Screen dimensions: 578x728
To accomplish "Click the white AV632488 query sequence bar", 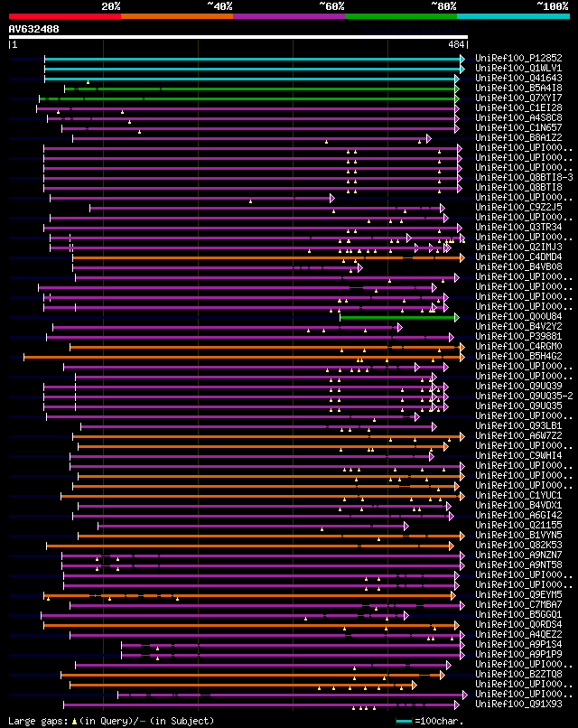I will click(238, 37).
